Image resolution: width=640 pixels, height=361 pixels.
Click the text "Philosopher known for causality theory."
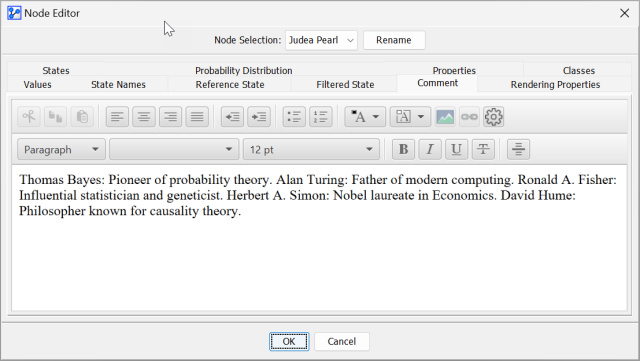[130, 211]
